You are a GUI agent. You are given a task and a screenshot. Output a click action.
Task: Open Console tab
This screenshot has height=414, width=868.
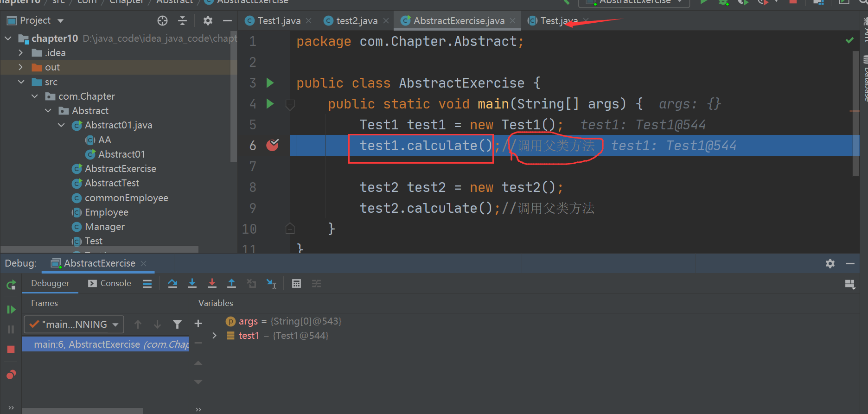110,283
